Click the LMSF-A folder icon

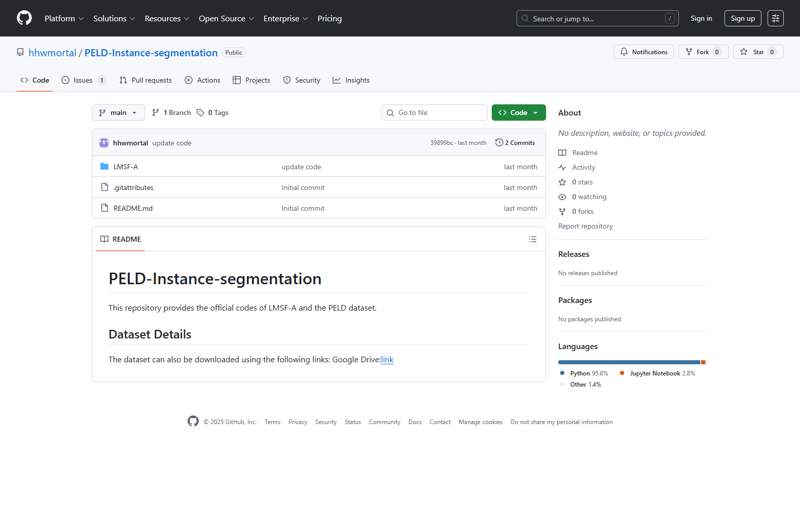[104, 167]
